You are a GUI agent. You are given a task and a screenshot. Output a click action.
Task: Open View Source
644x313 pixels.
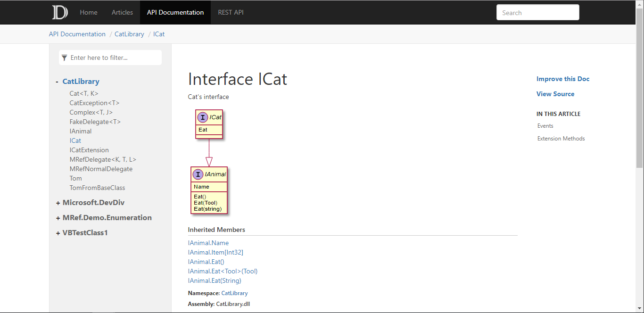(555, 94)
